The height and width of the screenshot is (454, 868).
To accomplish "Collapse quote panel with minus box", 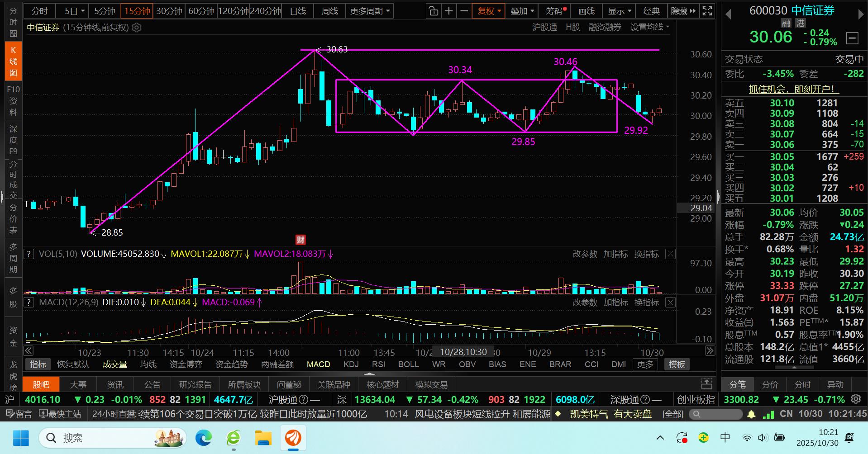I will (x=852, y=38).
